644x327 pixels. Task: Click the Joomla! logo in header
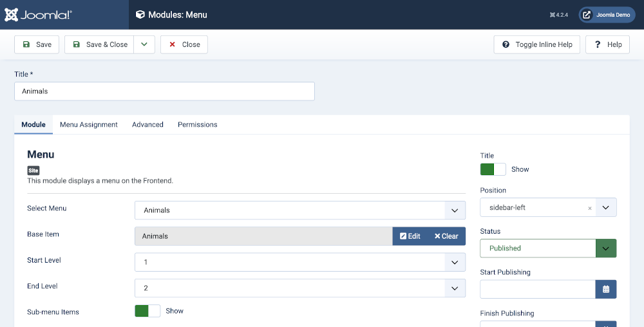[x=39, y=14]
